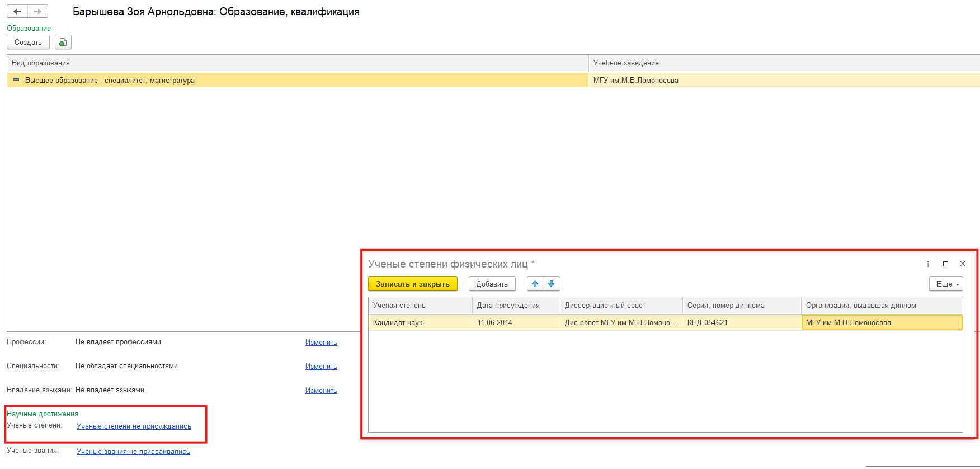The image size is (980, 469).
Task: Select the Дис.совет МГУ cell
Action: pyautogui.click(x=621, y=323)
